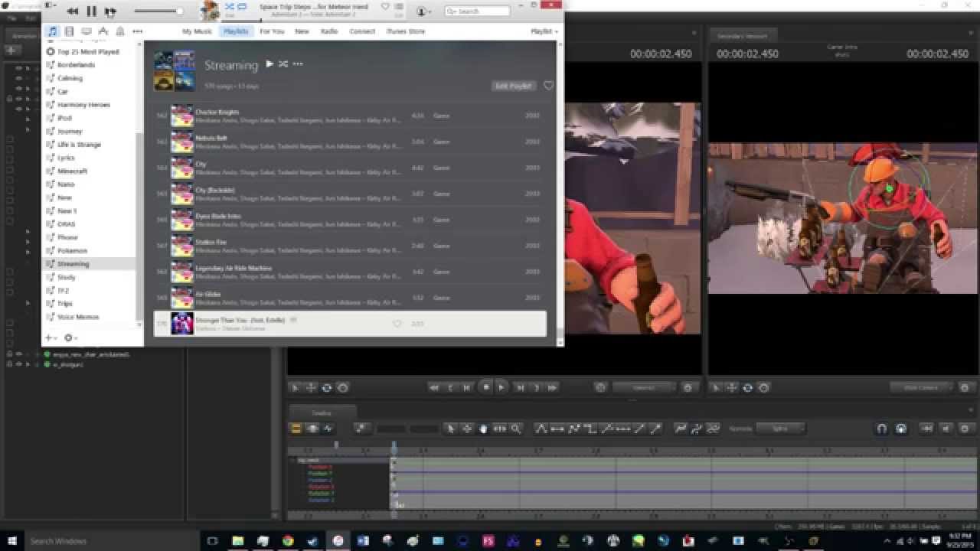Screen dimensions: 980x551
Task: Love the Stronger Than You song
Action: [397, 324]
